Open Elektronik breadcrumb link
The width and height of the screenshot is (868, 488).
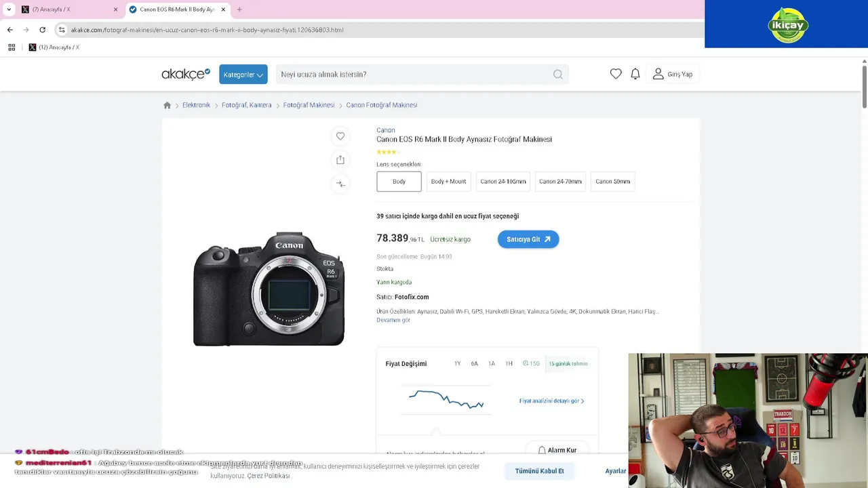[196, 105]
